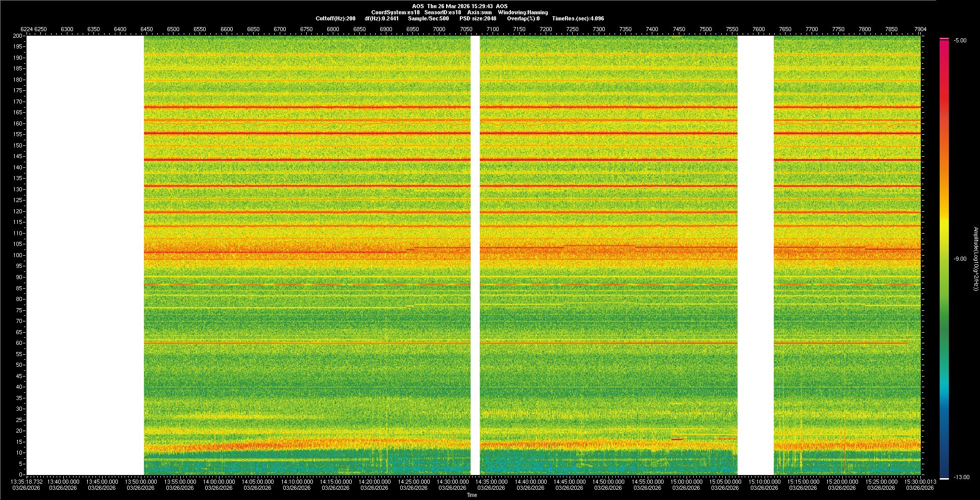Image resolution: width=980 pixels, height=500 pixels.
Task: Click the Windowing:Hanning header text
Action: tap(523, 12)
